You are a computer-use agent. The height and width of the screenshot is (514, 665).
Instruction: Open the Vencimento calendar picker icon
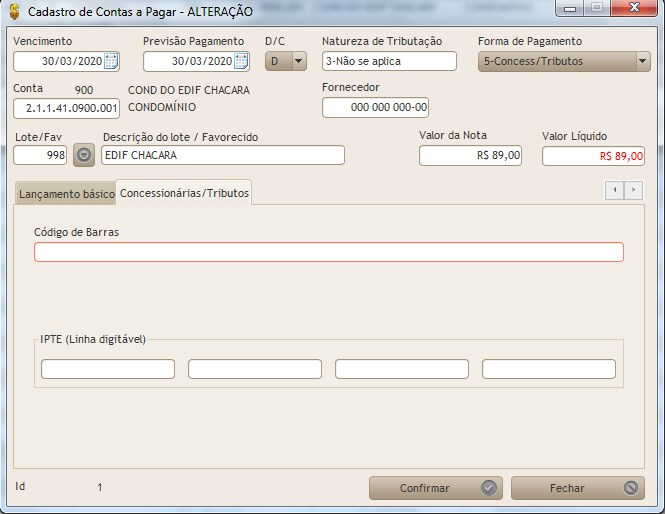point(112,61)
